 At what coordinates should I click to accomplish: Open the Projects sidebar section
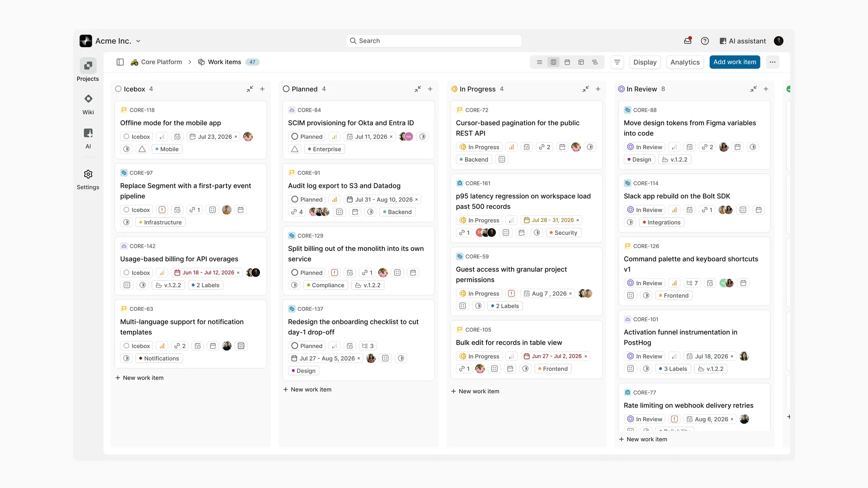[88, 70]
